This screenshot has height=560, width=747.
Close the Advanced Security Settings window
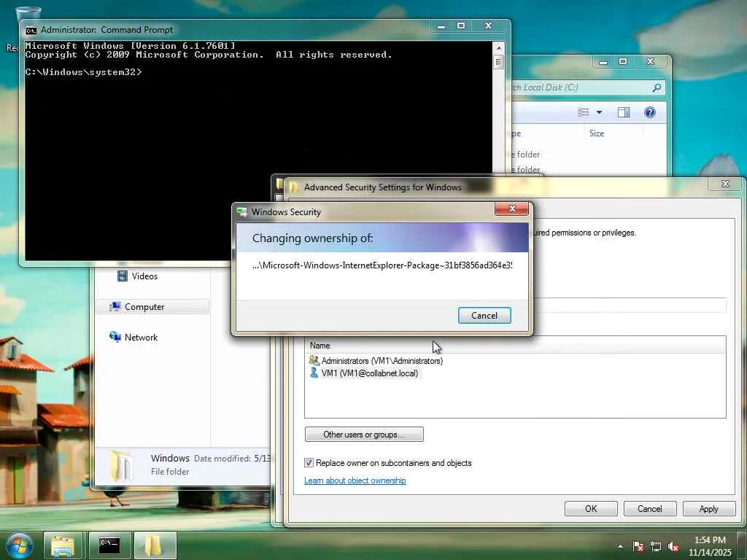725,184
